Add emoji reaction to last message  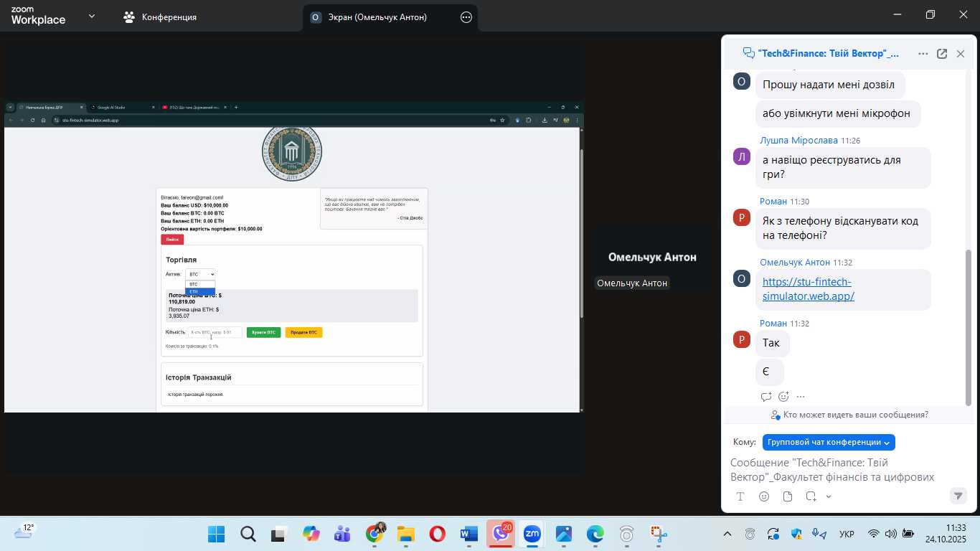point(783,397)
